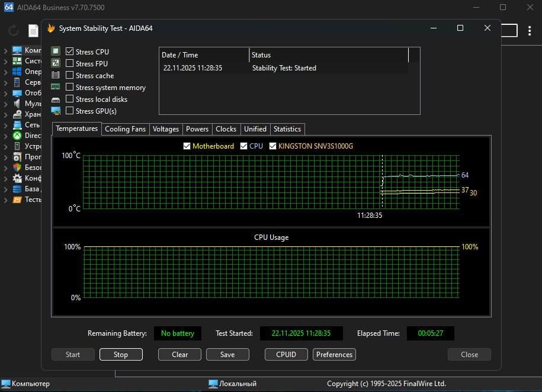Open the Unified tab
Image resolution: width=542 pixels, height=392 pixels.
point(255,129)
